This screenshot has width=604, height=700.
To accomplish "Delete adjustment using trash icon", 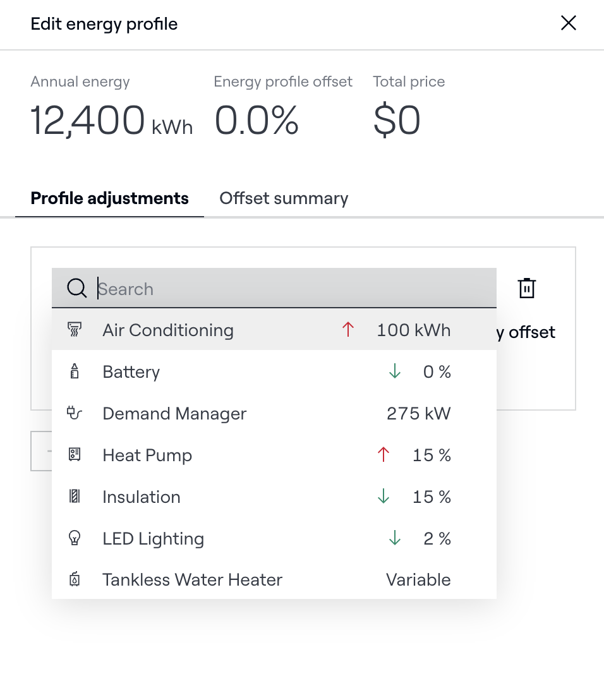I will coord(526,288).
